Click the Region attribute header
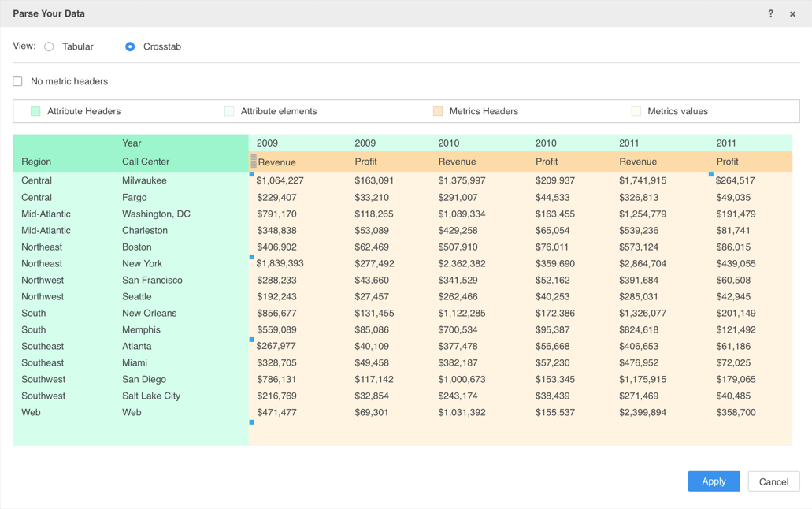812x509 pixels. [36, 162]
